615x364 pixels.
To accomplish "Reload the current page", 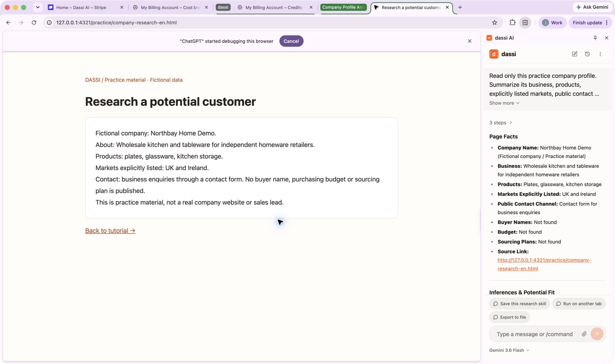I will (34, 22).
